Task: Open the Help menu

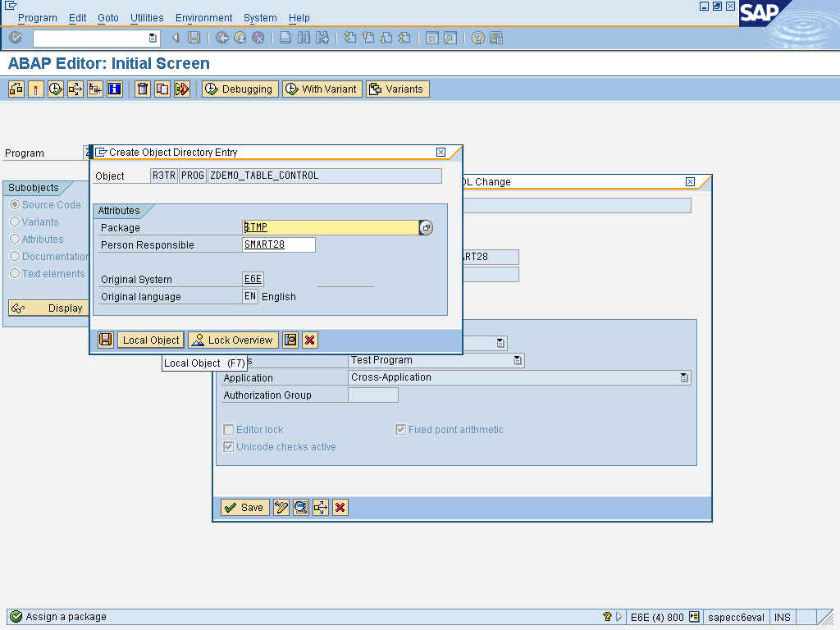Action: tap(299, 18)
